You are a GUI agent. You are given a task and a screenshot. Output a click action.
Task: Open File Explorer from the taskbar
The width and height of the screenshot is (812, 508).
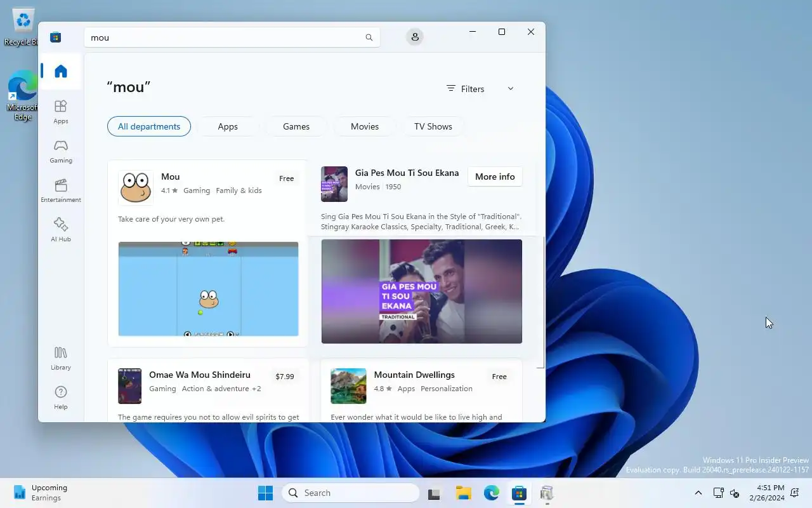(463, 493)
